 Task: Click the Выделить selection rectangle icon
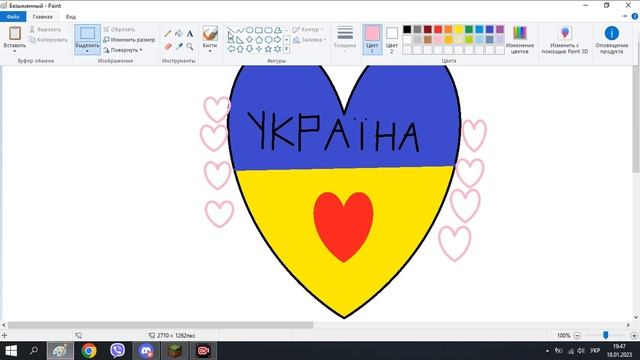[87, 33]
